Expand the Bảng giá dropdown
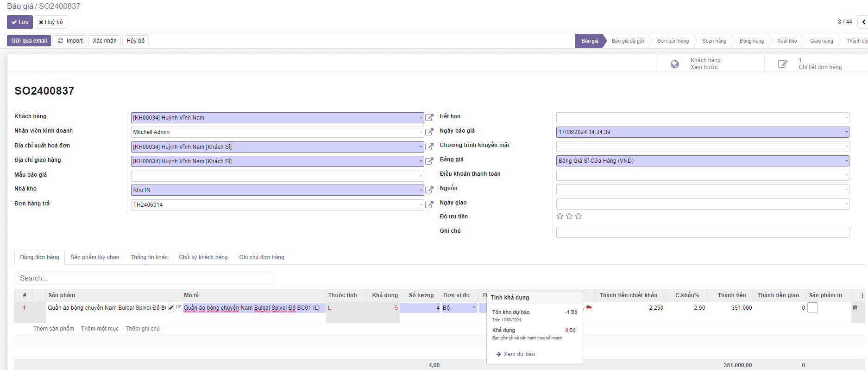This screenshot has height=370, width=868. [846, 161]
